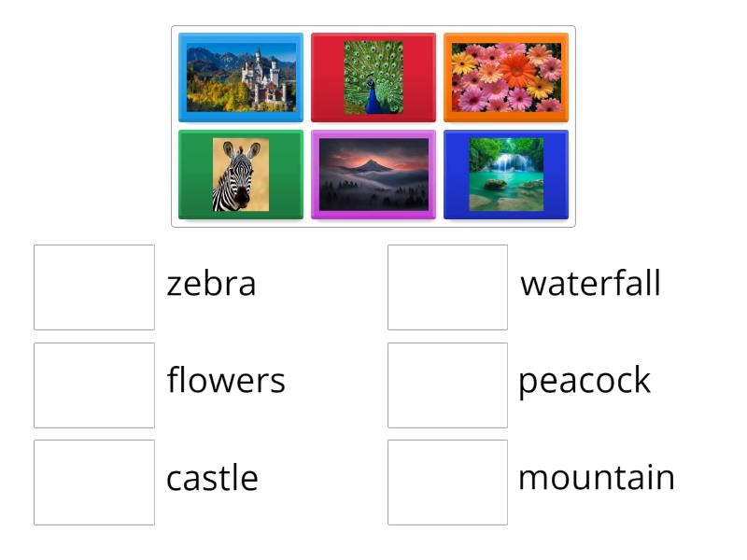Select the misty mountain picture thumbnail
This screenshot has height=560, width=747.
pos(373,175)
